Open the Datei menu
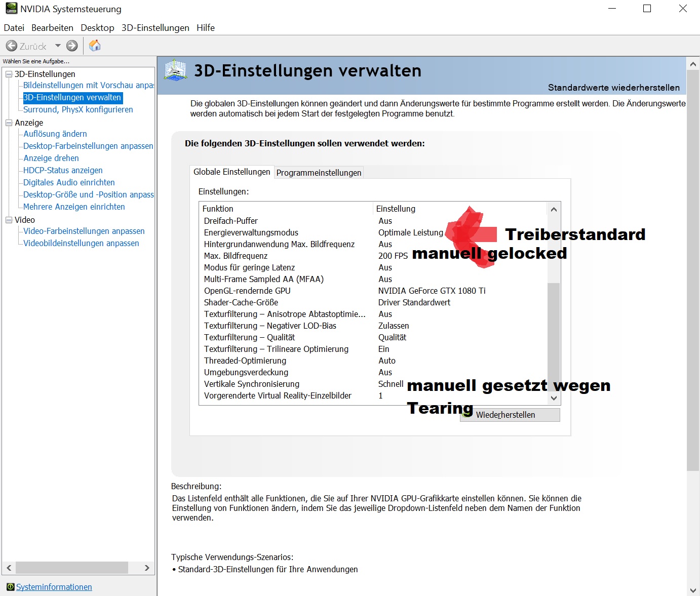 click(14, 28)
